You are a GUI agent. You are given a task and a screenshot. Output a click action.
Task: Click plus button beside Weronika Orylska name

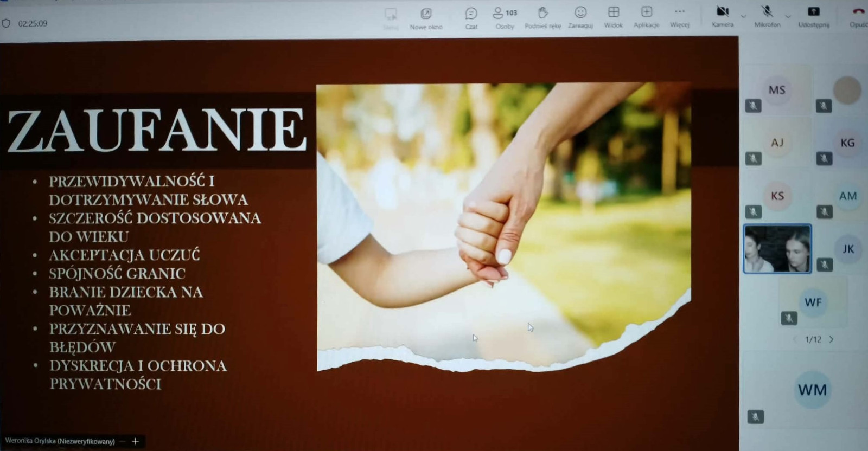point(135,441)
